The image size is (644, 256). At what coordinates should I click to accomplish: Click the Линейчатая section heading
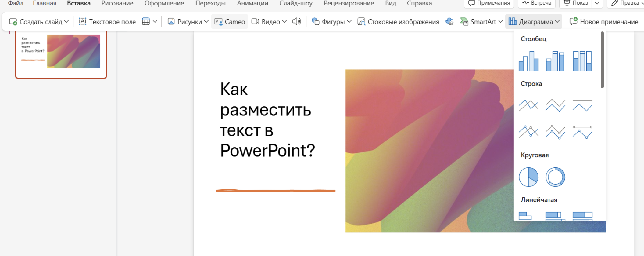[539, 200]
